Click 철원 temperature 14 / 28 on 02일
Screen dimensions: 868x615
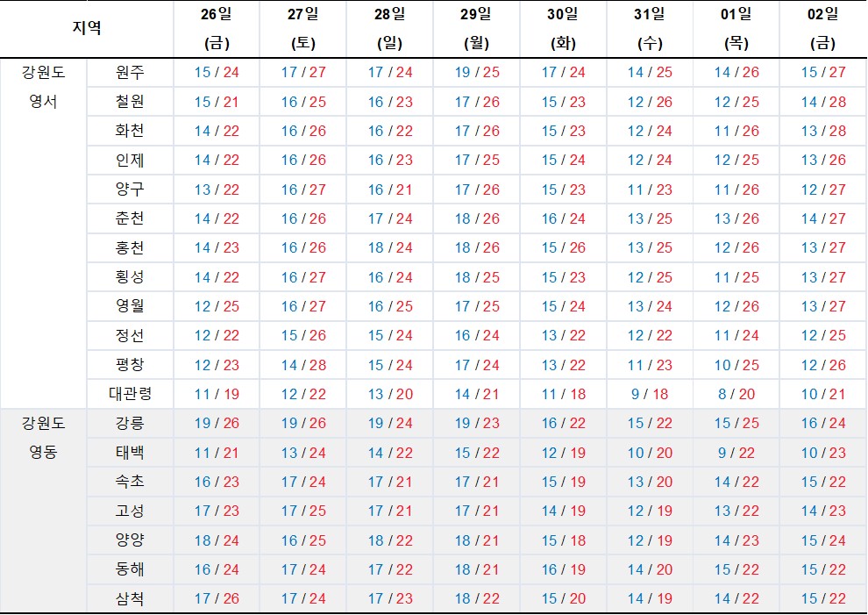coord(823,102)
